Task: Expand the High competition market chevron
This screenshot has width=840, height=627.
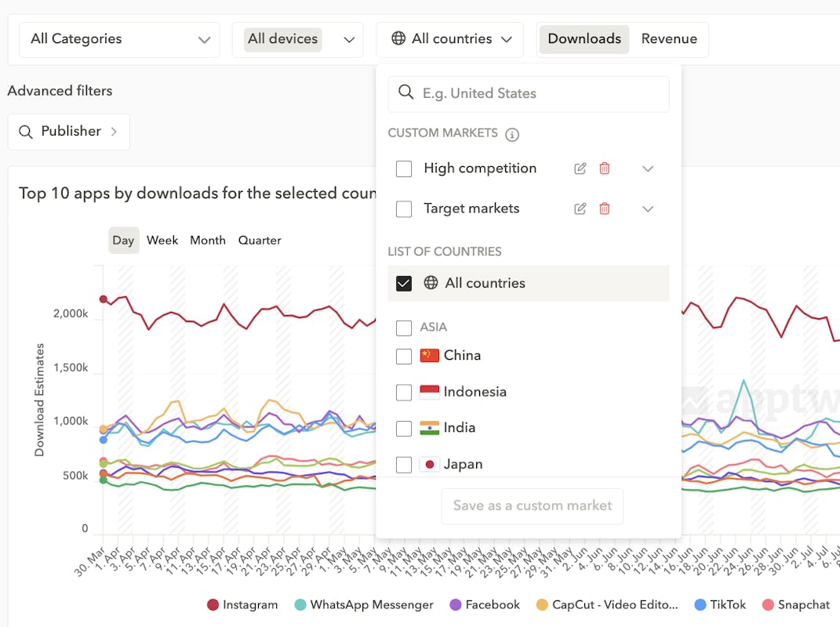Action: click(x=648, y=169)
